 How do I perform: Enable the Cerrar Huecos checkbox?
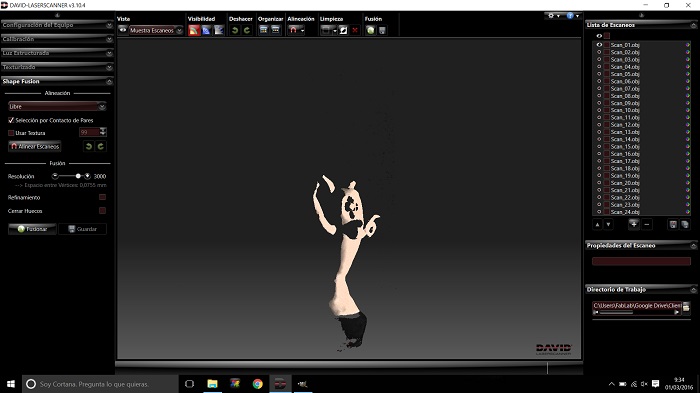tap(102, 210)
